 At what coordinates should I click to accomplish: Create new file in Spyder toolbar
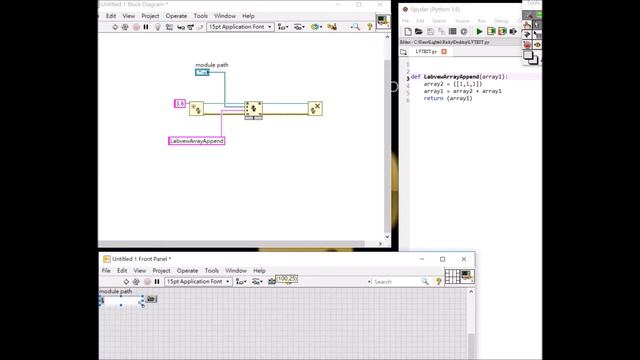pos(408,31)
